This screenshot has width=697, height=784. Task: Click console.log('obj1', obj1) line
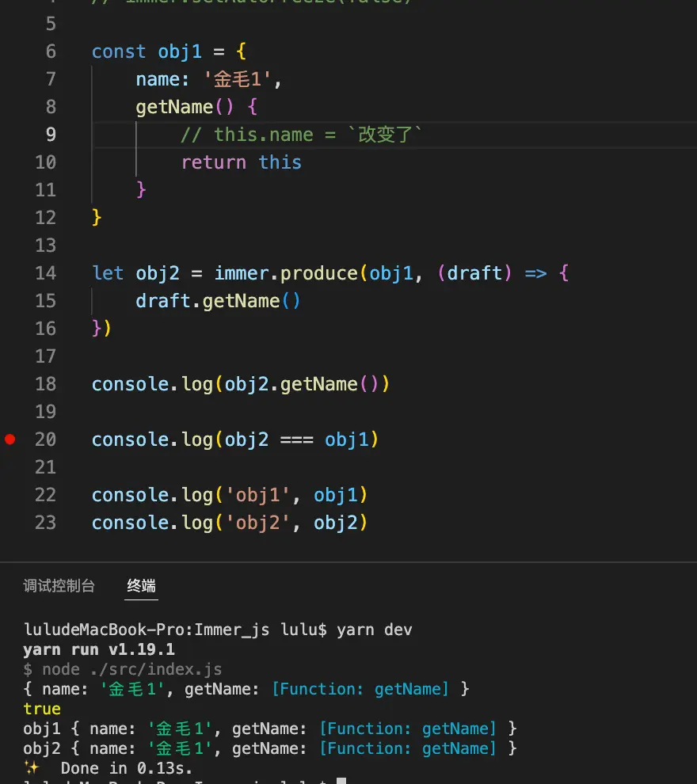click(x=230, y=495)
